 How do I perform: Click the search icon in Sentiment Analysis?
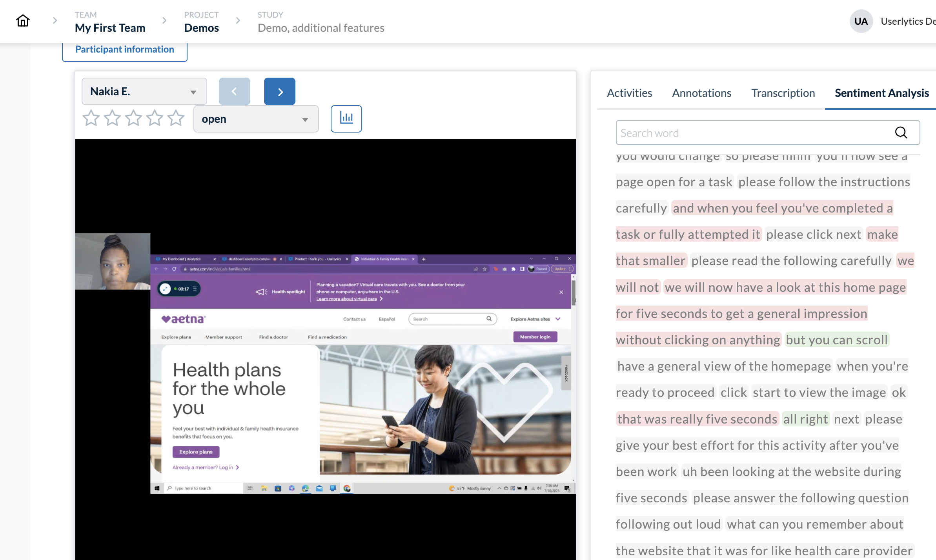coord(901,133)
